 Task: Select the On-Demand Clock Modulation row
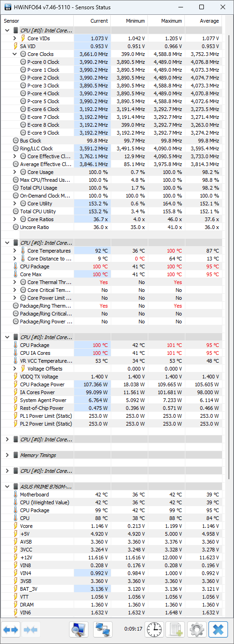[x=112, y=196]
